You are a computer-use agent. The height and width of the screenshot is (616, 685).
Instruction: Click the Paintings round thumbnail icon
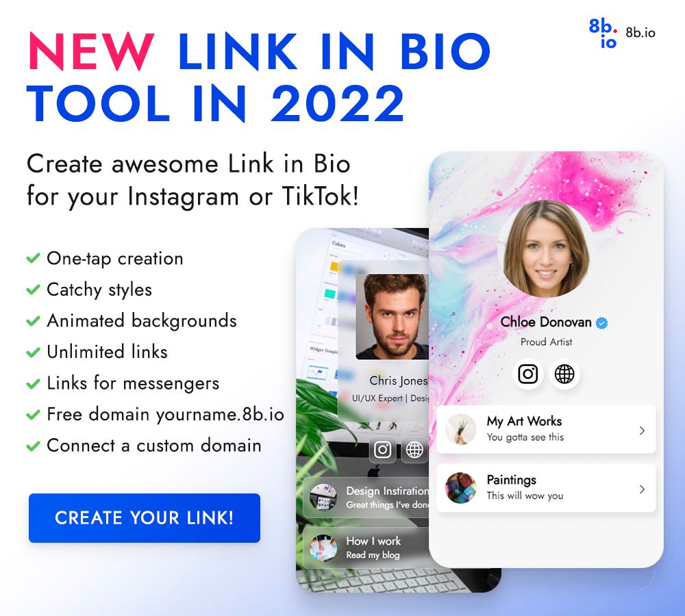[x=460, y=488]
